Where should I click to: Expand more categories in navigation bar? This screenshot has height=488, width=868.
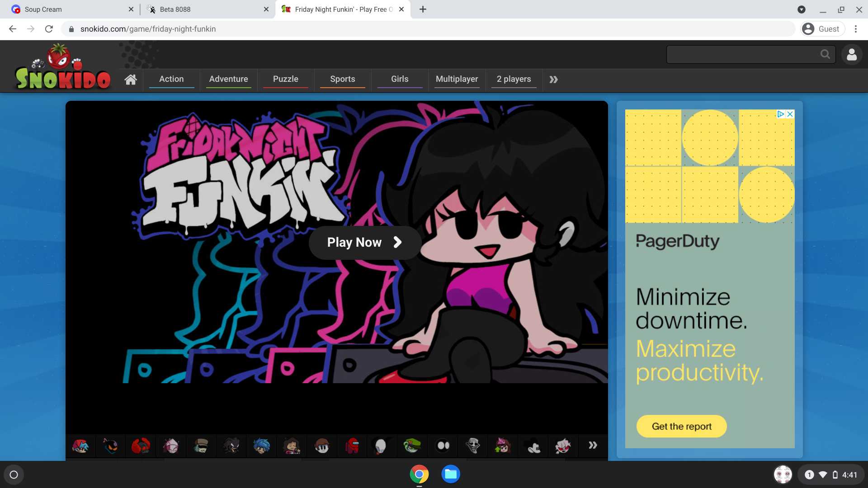point(553,80)
